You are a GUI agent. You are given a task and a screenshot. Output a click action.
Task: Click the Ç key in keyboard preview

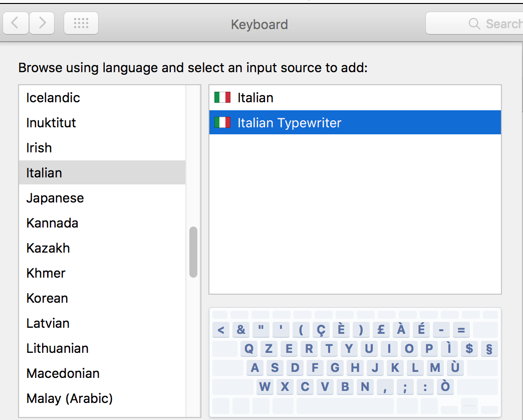pyautogui.click(x=321, y=330)
